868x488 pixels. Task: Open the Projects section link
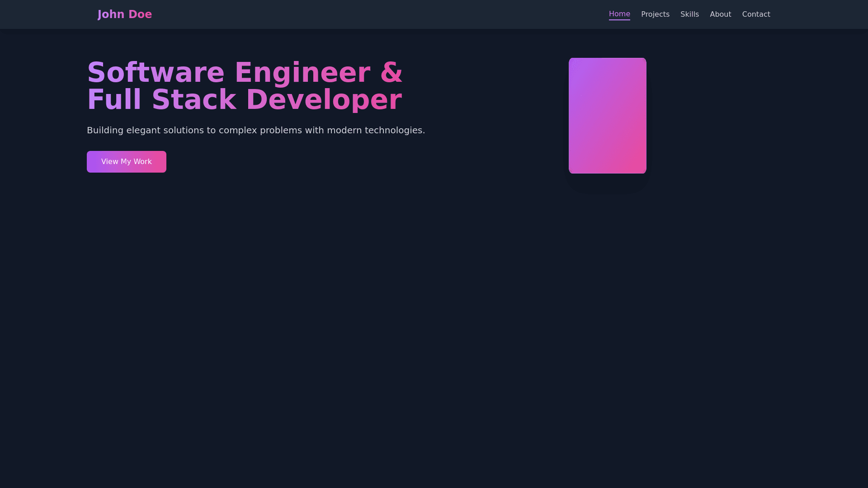click(x=655, y=14)
